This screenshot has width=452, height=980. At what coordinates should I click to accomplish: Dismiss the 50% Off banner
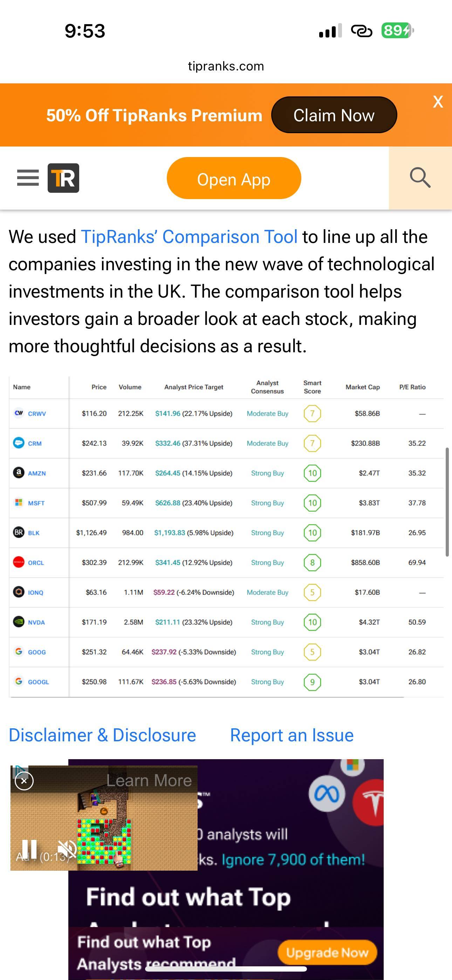tap(438, 102)
